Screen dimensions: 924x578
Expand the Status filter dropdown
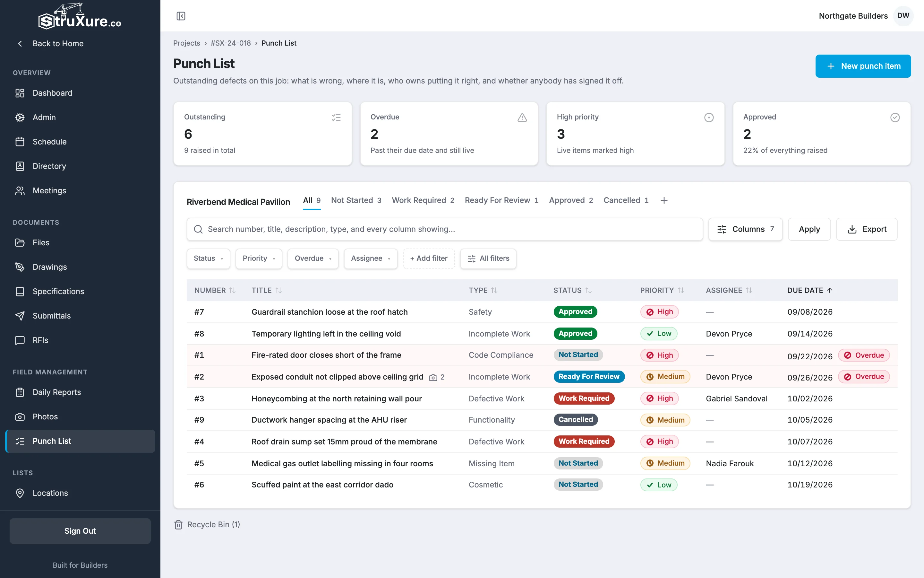coord(208,258)
